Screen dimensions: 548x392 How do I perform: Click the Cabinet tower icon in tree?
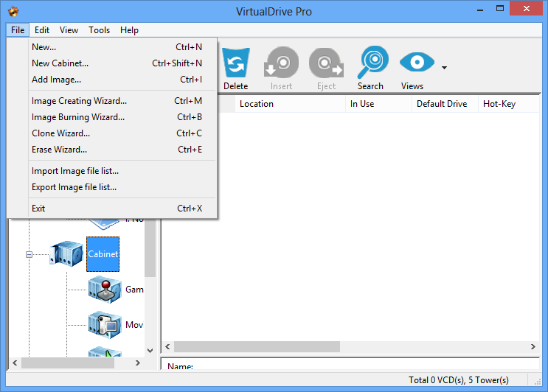click(x=66, y=253)
